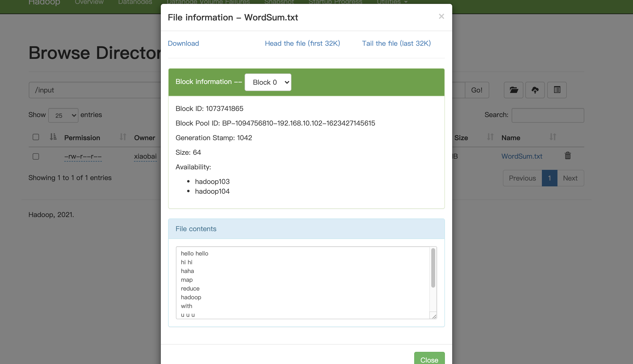
Task: Click the upload files cloud icon
Action: click(535, 90)
